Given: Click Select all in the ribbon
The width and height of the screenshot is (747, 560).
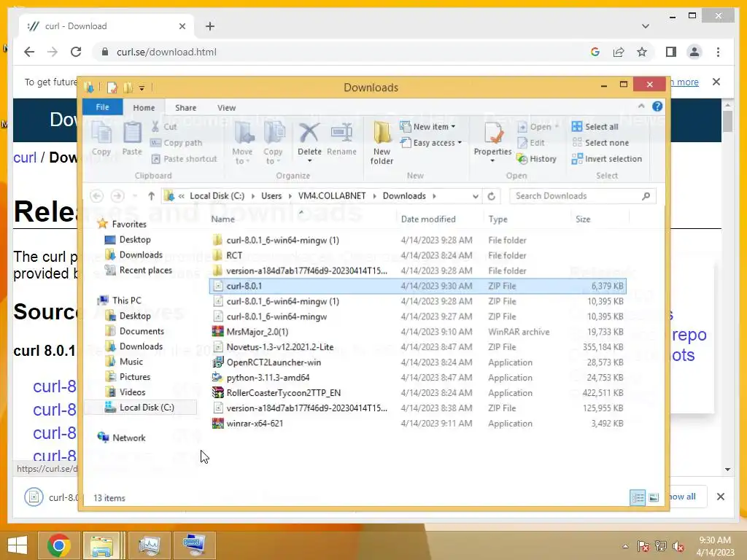Looking at the screenshot, I should (595, 127).
